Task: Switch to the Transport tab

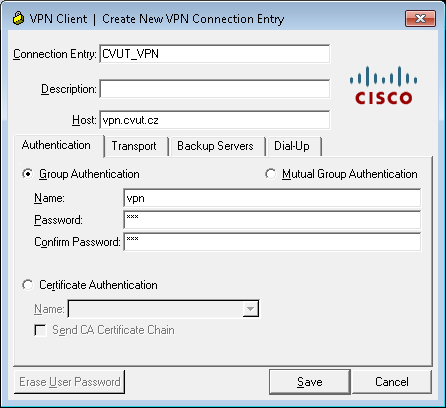Action: (134, 146)
